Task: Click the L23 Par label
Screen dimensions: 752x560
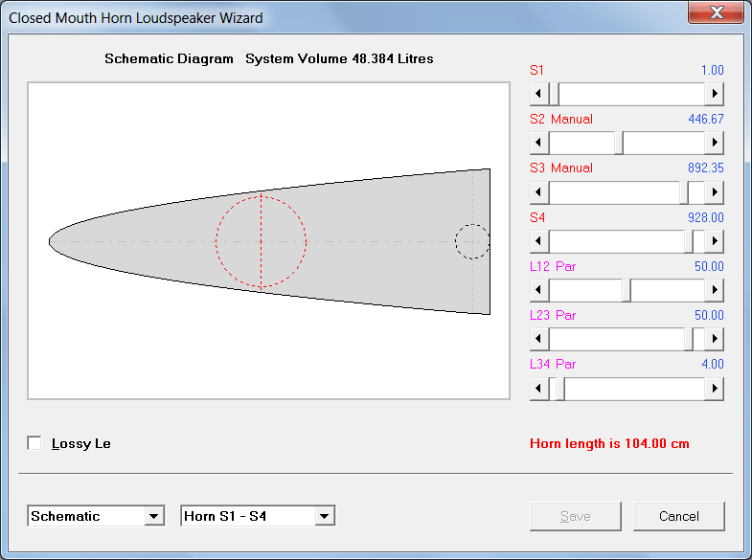Action: (x=553, y=315)
